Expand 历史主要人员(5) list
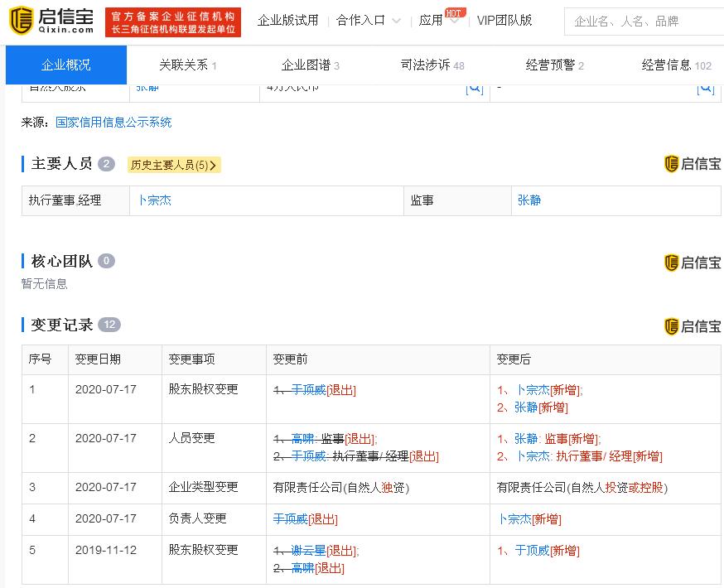The width and height of the screenshot is (724, 588). coord(174,165)
